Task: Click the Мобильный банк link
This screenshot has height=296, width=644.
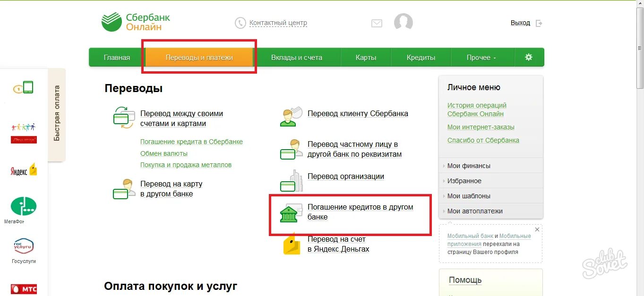Action: 470,236
